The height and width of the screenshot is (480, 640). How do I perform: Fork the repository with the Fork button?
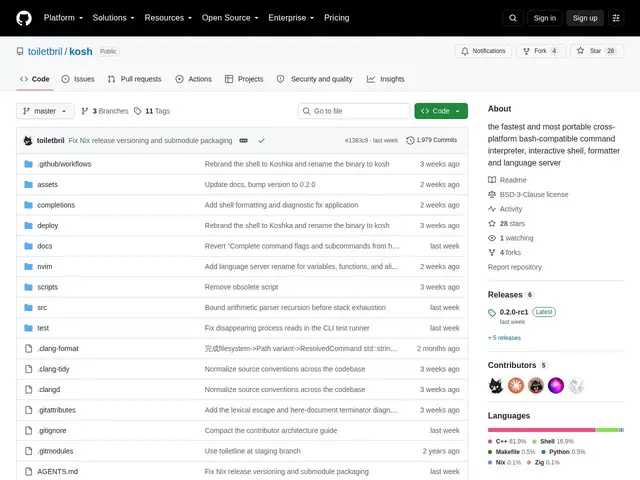pyautogui.click(x=540, y=51)
